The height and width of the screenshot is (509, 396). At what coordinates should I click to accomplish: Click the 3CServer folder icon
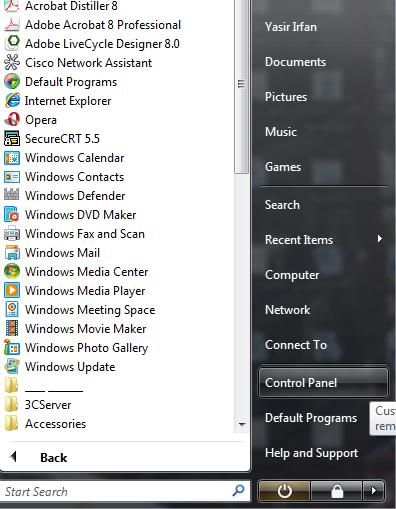[x=12, y=405]
